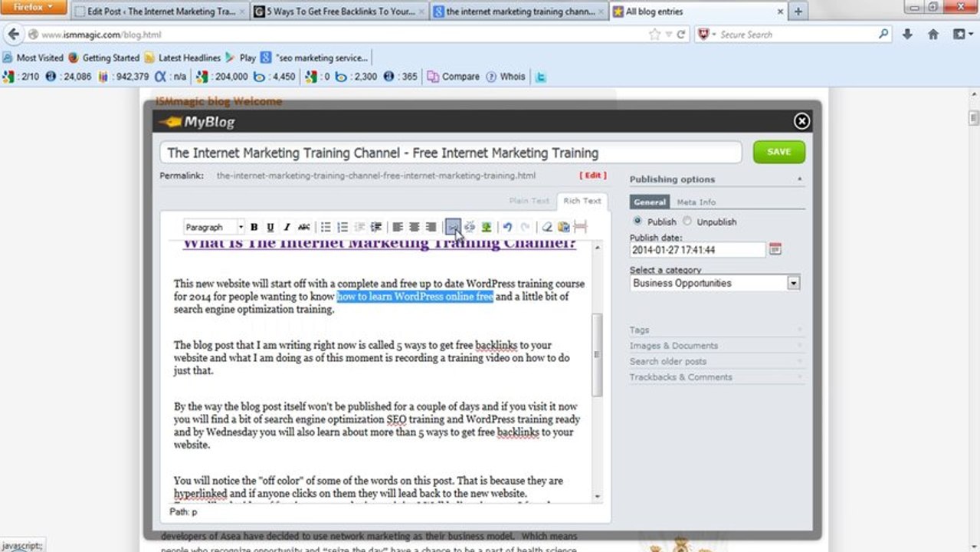Click the insert image icon
Screen dimensions: 980x552
(487, 227)
